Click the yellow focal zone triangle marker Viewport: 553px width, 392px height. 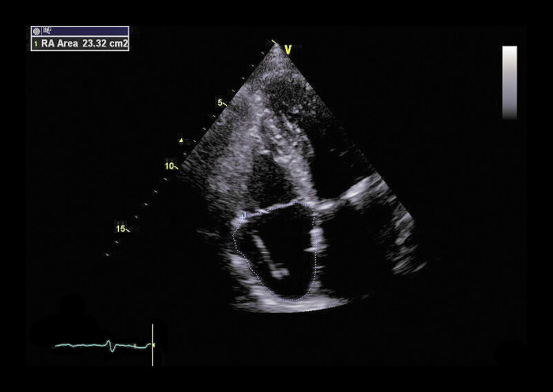(x=181, y=140)
